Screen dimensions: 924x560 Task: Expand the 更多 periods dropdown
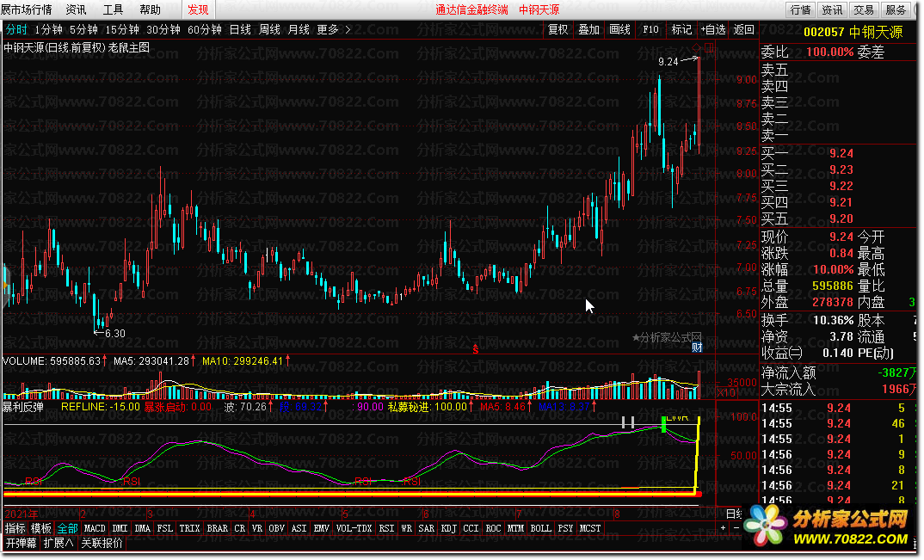(x=334, y=29)
